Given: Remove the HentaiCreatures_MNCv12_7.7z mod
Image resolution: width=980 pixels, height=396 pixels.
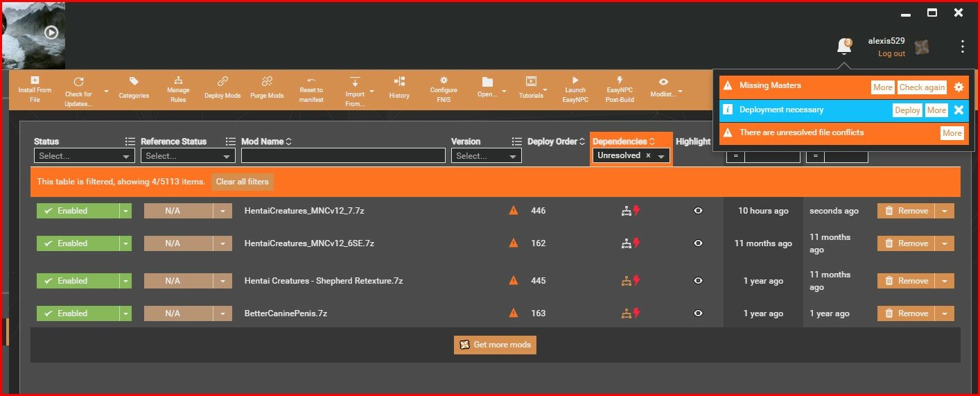Looking at the screenshot, I should point(907,211).
